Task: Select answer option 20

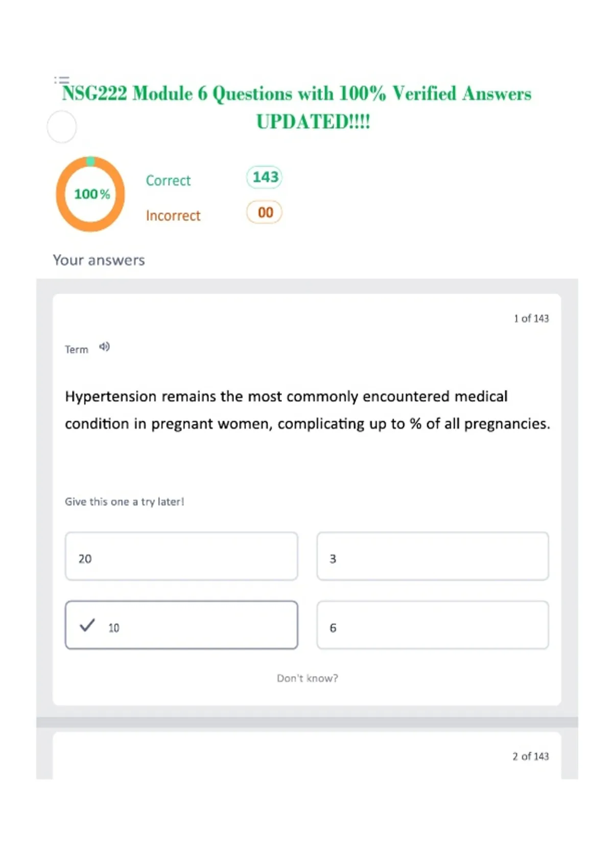Action: click(181, 557)
